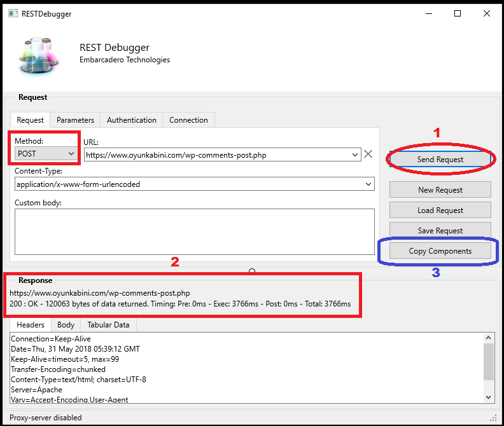Click the 200 : OK response status line
This screenshot has width=504, height=426.
[180, 304]
